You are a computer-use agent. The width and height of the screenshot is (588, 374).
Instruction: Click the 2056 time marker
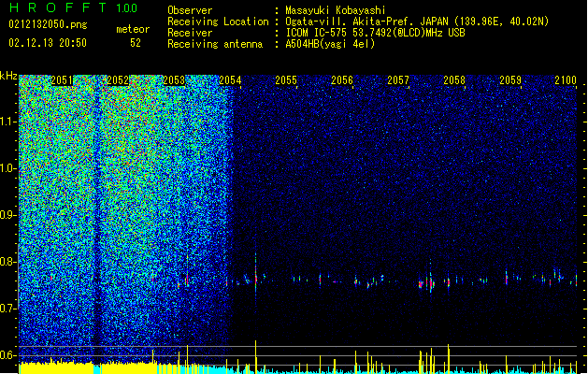(342, 80)
